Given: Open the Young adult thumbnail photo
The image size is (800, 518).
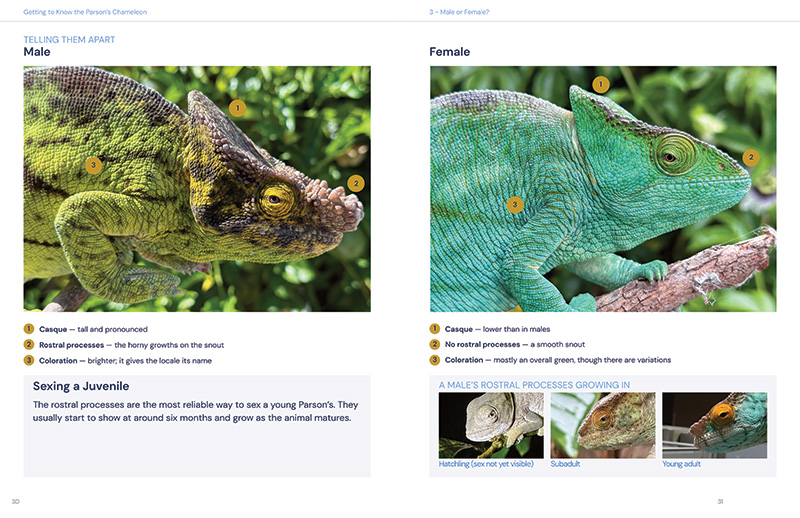Looking at the screenshot, I should pyautogui.click(x=714, y=425).
